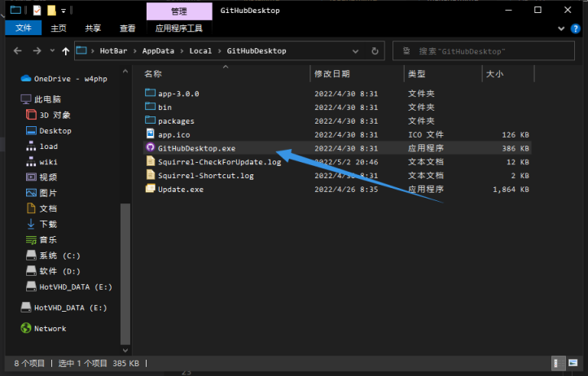This screenshot has width=588, height=376.
Task: Navigate to Local breadcrumb
Action: 200,51
